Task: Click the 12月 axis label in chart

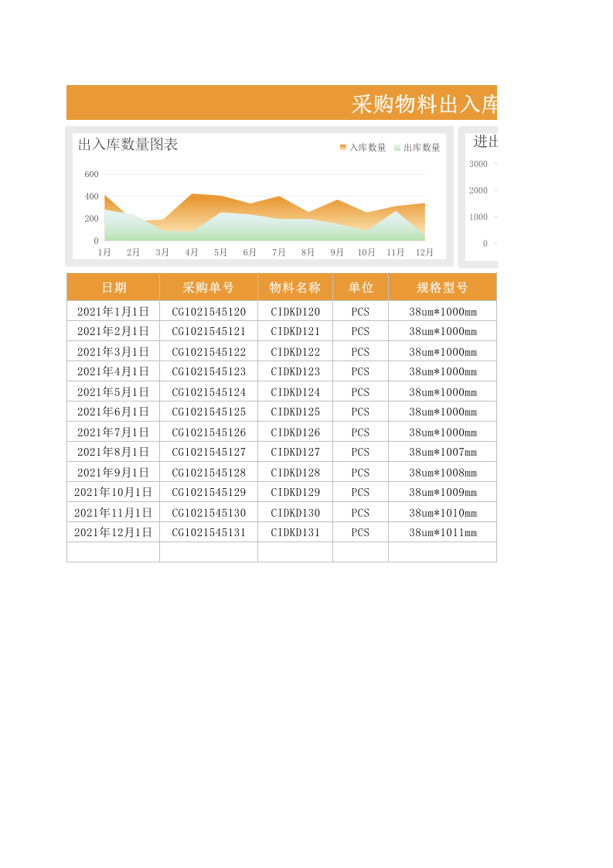Action: (424, 252)
